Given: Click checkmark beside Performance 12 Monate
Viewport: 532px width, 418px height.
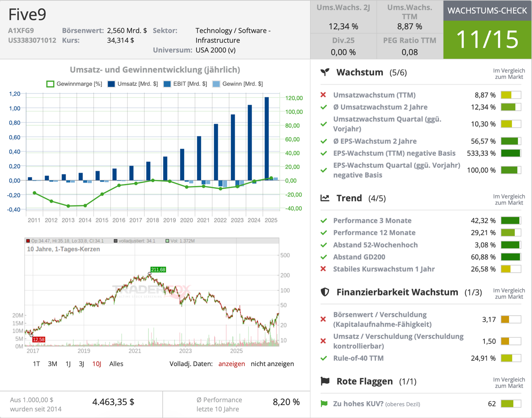Looking at the screenshot, I should point(324,233).
